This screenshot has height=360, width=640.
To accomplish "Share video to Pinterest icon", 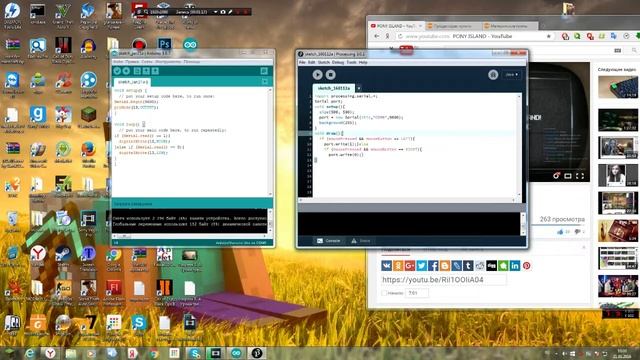I will 527,266.
